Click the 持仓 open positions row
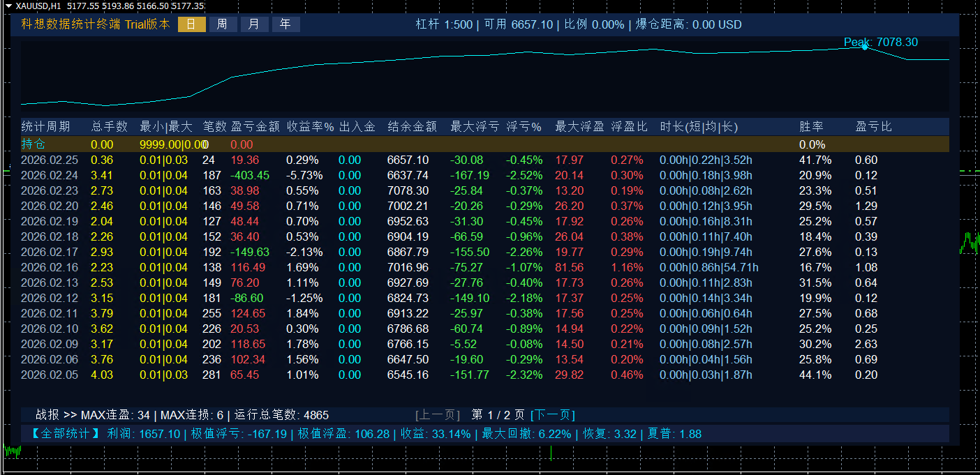Screen dimensions: 980x475 tap(33, 144)
